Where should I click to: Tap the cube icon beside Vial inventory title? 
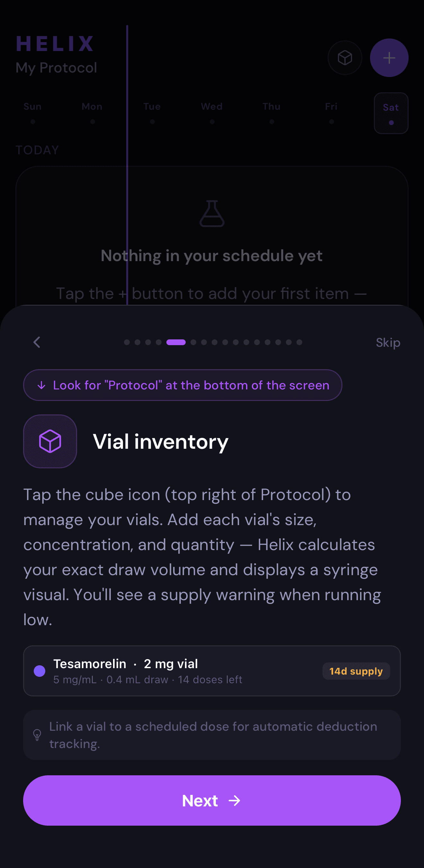pyautogui.click(x=49, y=442)
